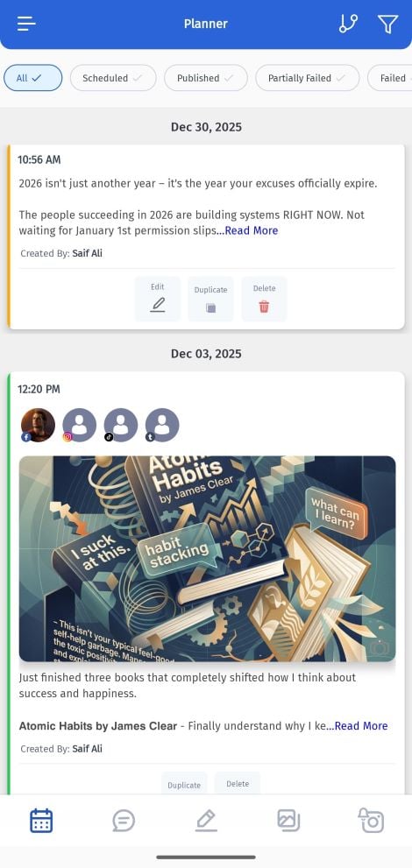The width and height of the screenshot is (412, 868).
Task: Open the compose pencil bottom tab
Action: pyautogui.click(x=206, y=821)
